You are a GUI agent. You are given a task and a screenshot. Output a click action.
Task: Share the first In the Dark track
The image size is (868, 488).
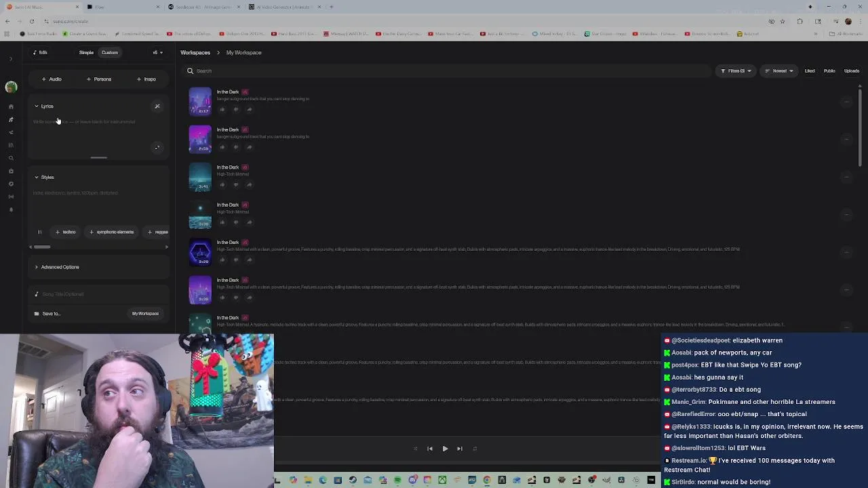point(250,109)
